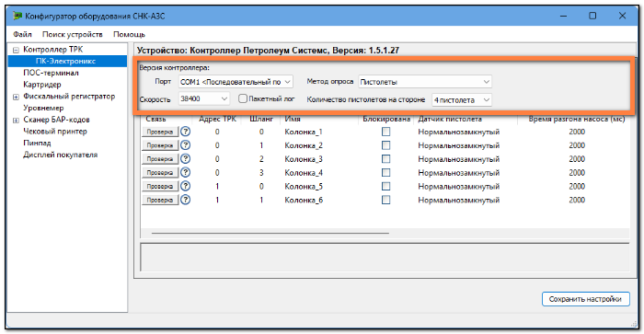Click 2000 pump time for Колонка_3
The image size is (644, 334).
(x=577, y=159)
